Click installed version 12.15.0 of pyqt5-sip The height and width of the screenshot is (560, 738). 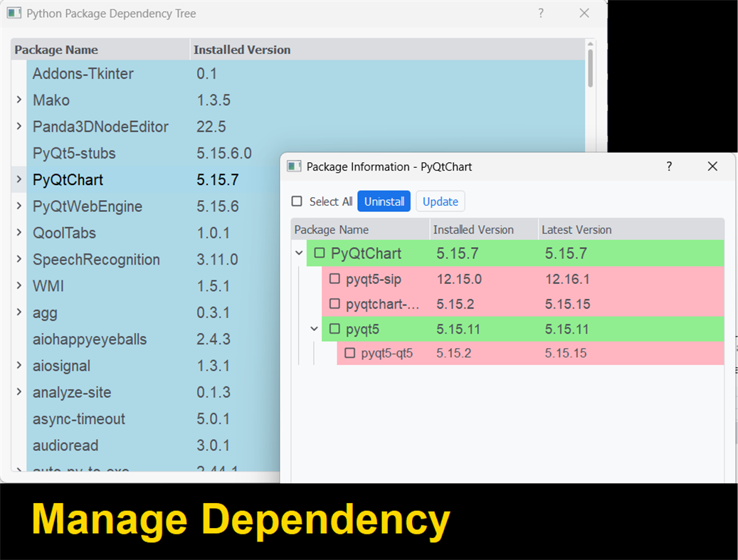point(459,279)
